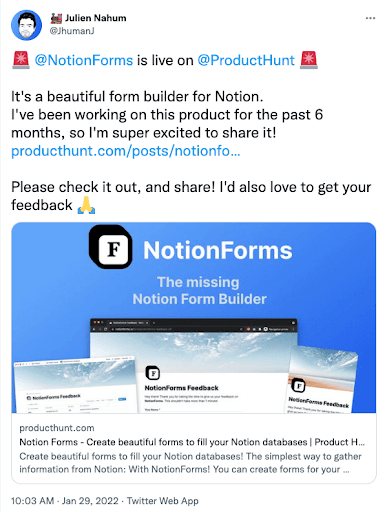Screen dimensions: 387x512
Task: Click the train emoji beside Julien Nahum
Action: (56, 18)
